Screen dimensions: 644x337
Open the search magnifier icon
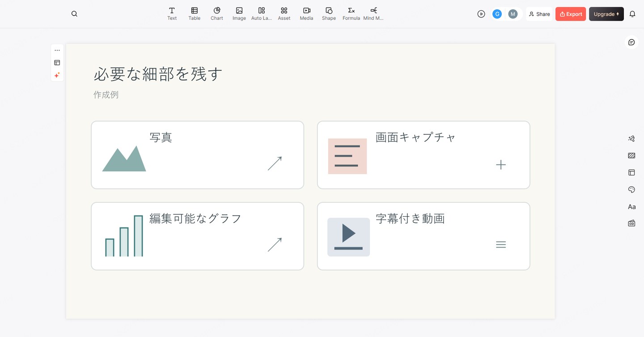point(74,14)
